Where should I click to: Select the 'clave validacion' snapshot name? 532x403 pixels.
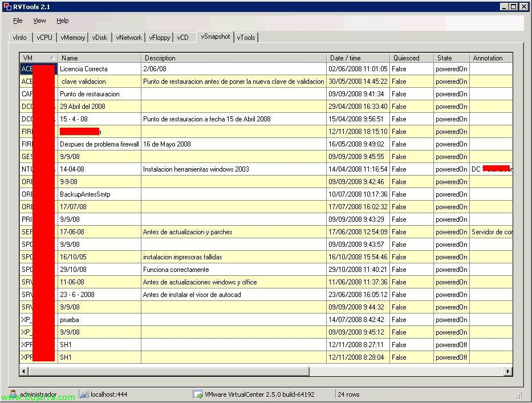coord(84,82)
